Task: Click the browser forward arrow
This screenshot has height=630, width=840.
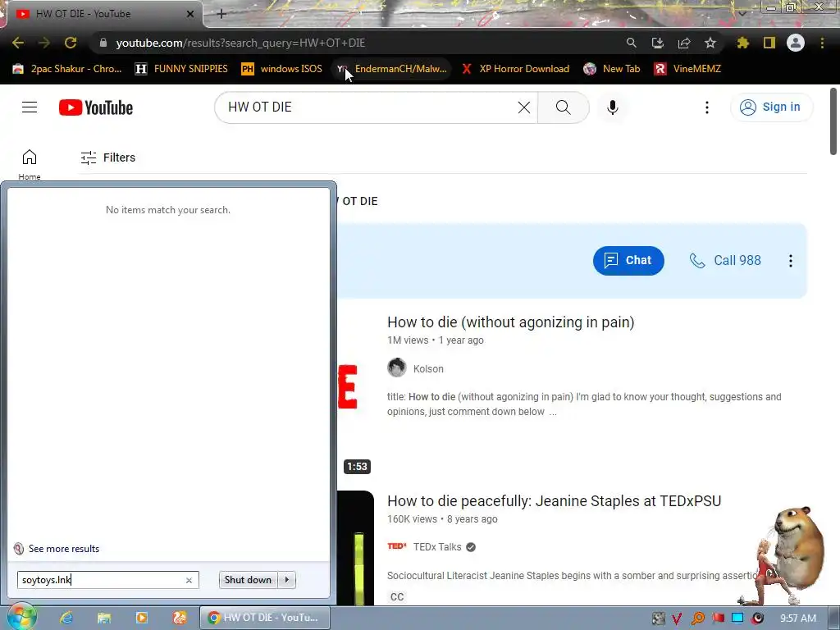Action: pyautogui.click(x=44, y=43)
